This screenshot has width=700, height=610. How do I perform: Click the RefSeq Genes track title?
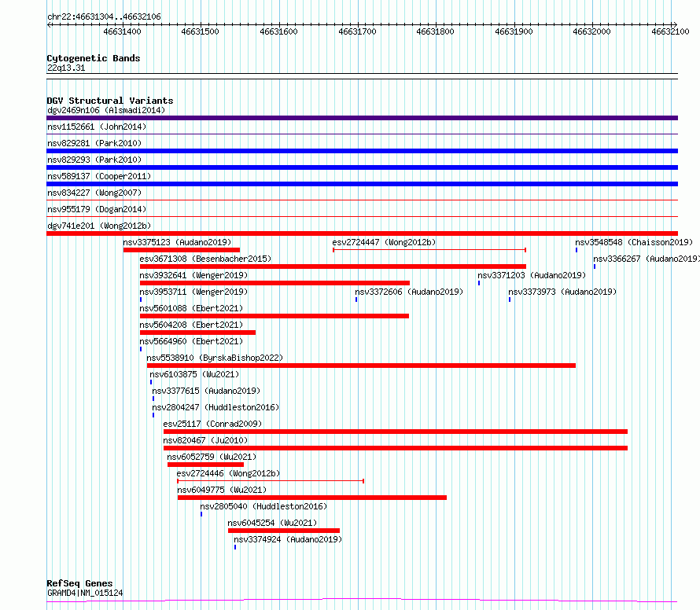pos(79,583)
